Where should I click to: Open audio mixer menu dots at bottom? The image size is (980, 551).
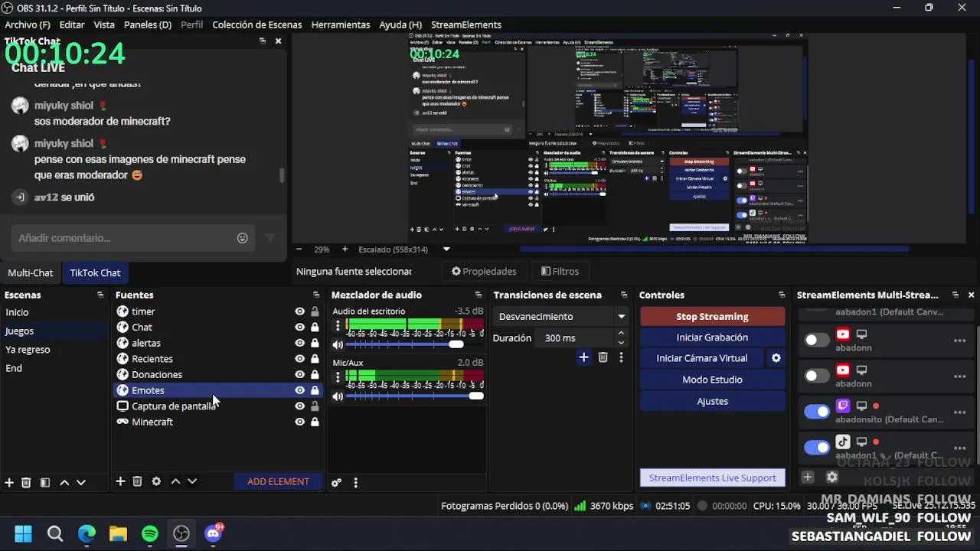coord(355,483)
